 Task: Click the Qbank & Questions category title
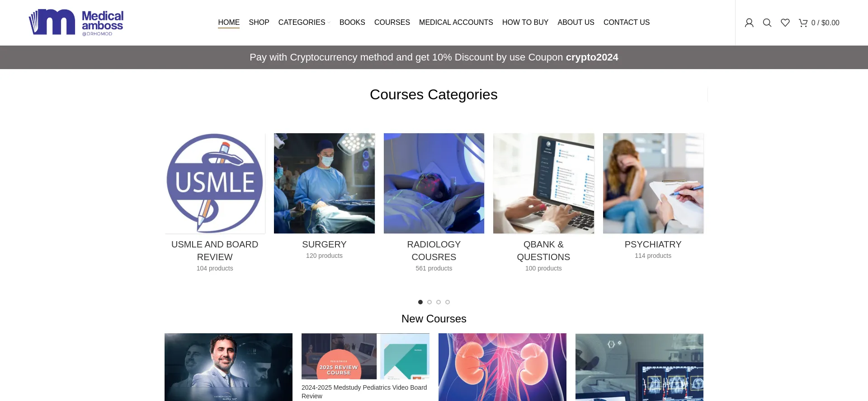pyautogui.click(x=543, y=251)
